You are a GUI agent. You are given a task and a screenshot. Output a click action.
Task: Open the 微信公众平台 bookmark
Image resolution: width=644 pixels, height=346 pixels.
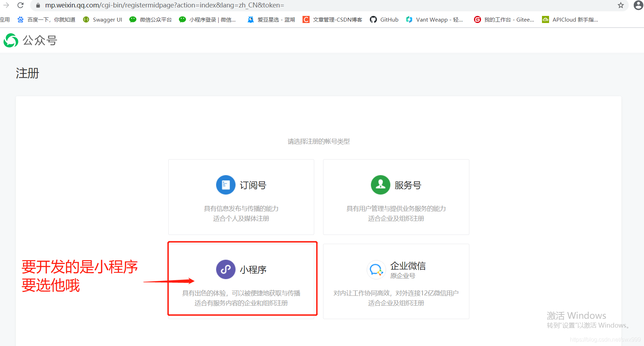151,20
